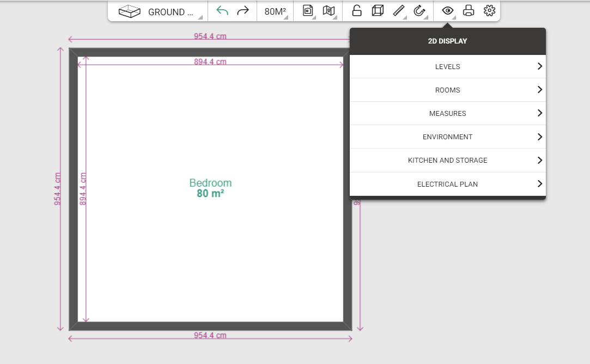Toggle the eye 2D display icon
Viewport: 590px width, 364px height.
pos(447,11)
